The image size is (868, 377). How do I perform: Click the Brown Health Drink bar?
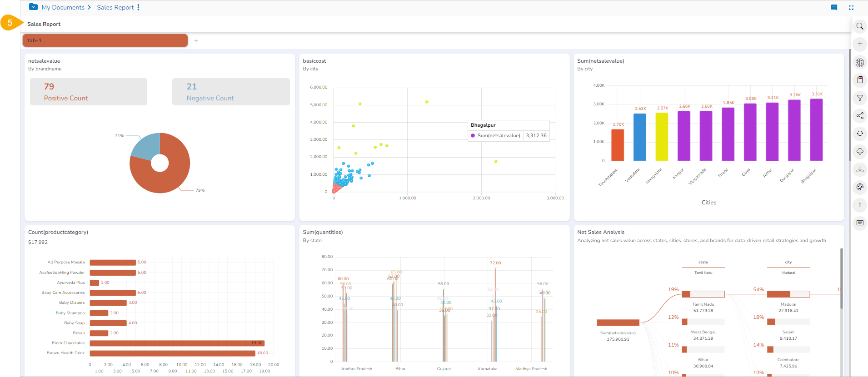click(x=173, y=353)
